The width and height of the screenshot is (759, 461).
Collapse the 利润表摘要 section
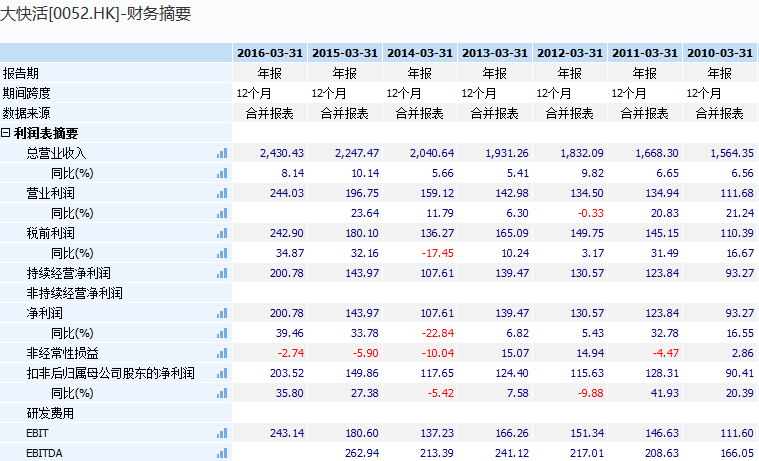[5, 133]
